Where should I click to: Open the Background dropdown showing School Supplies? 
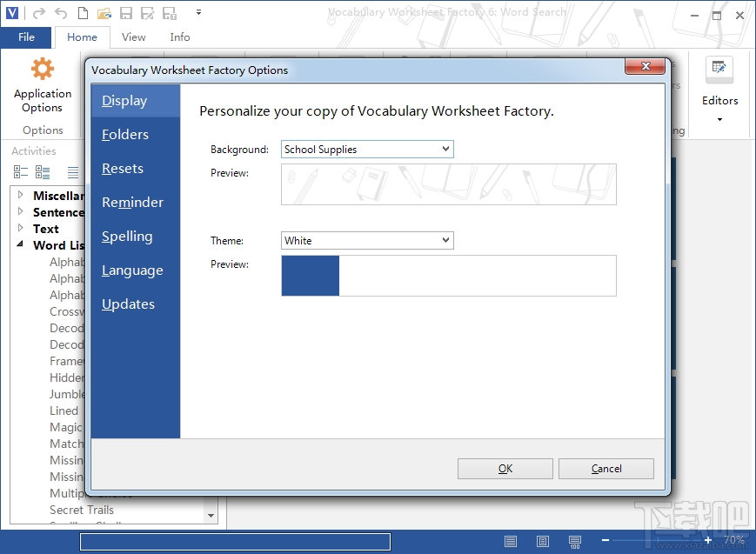click(445, 149)
